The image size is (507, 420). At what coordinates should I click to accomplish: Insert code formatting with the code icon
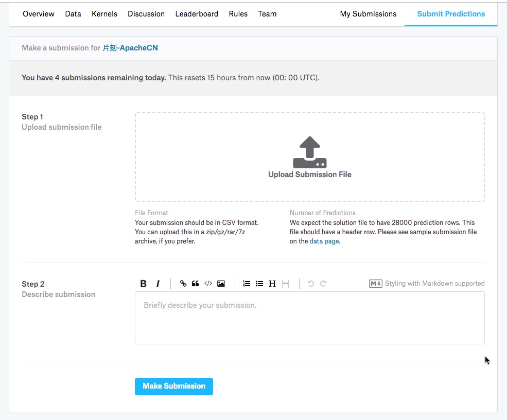click(208, 284)
